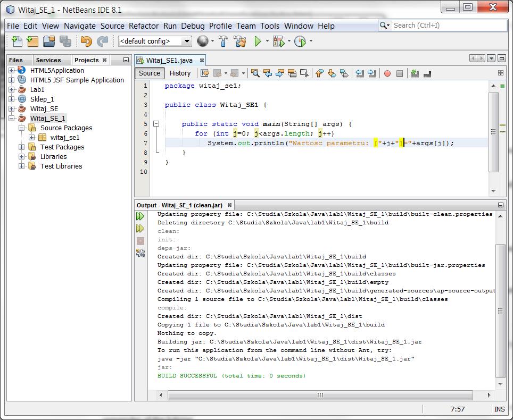
Task: Click Previous Bookmark up-arrow icon
Action: tap(320, 73)
